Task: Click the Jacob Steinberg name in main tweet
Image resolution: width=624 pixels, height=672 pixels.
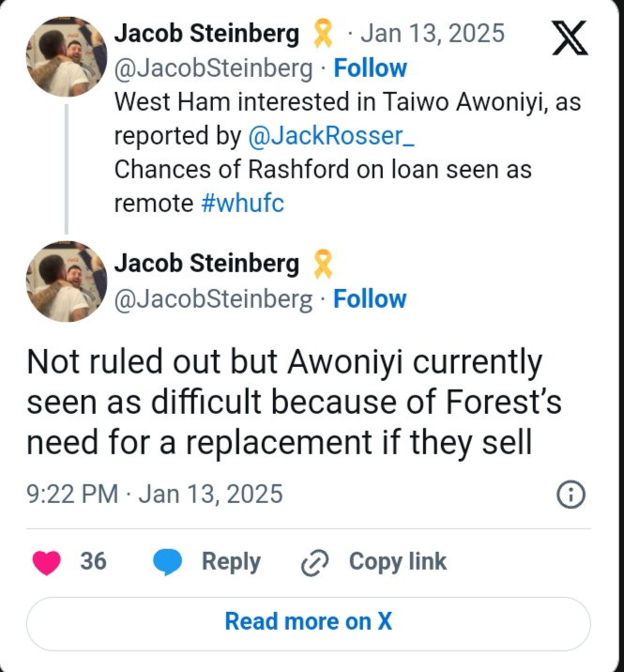Action: (206, 265)
